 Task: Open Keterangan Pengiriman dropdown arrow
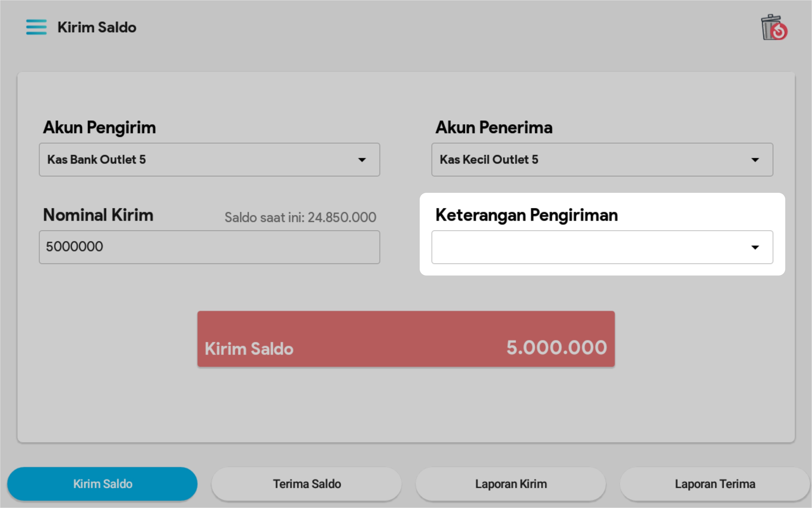coord(754,248)
